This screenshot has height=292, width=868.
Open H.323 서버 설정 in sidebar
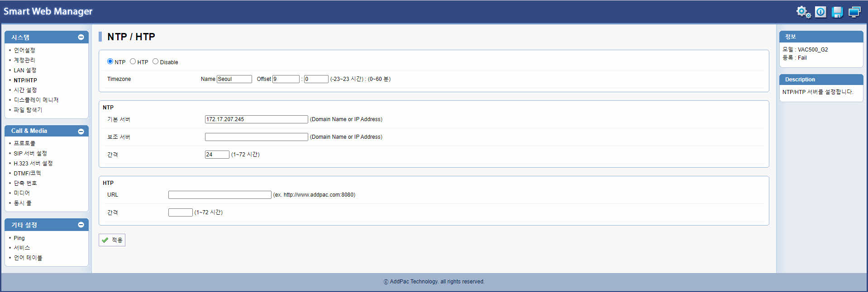33,163
